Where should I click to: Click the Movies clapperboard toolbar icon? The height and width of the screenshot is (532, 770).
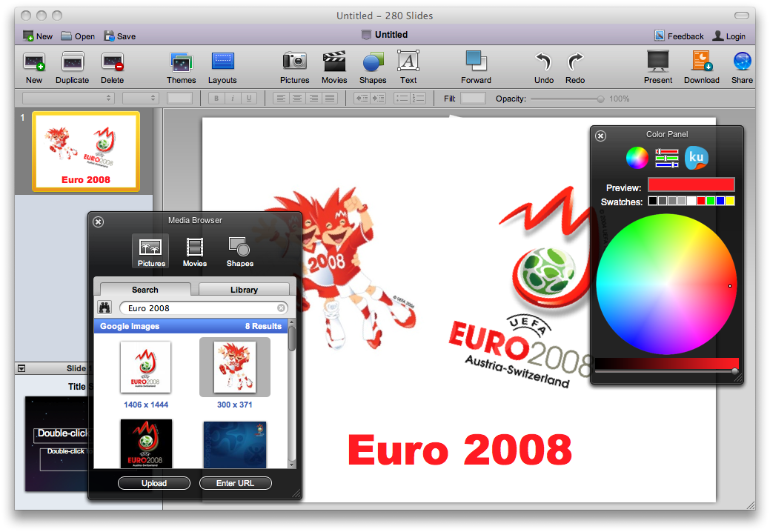pos(334,61)
